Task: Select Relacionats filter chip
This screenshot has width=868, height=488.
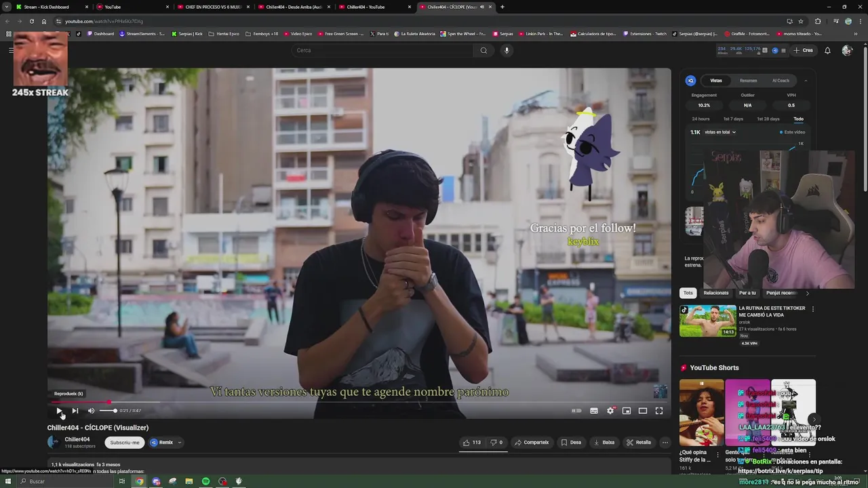Action: [716, 293]
